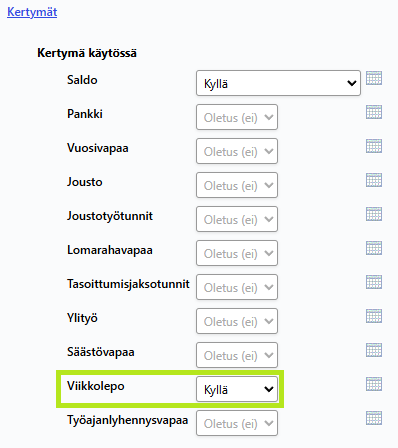Open calendar icon beside Säästövapaa
Screen dimensions: 398x448
point(374,350)
